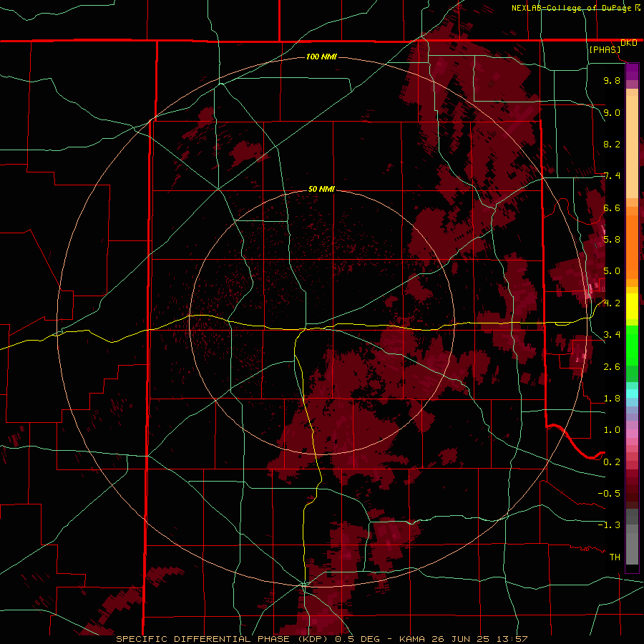644x644 pixels.
Task: Click the 1.8 value on the color scale
Action: [612, 399]
